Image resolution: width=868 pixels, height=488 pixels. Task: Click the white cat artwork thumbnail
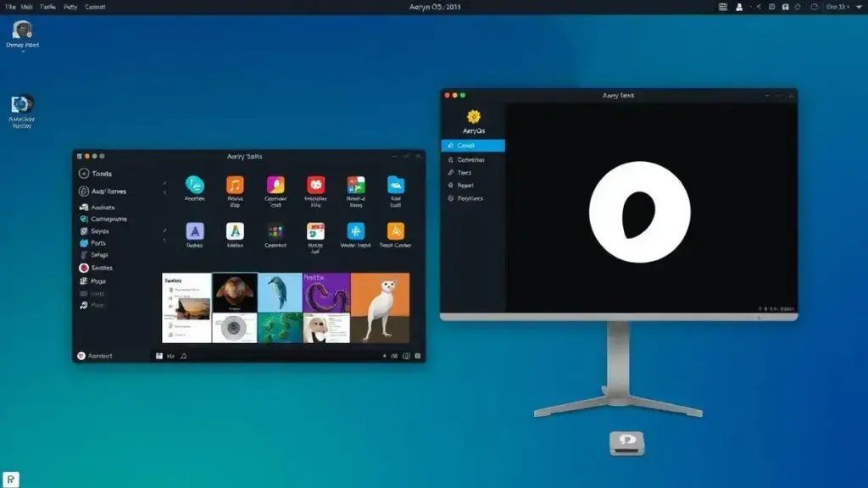(381, 308)
